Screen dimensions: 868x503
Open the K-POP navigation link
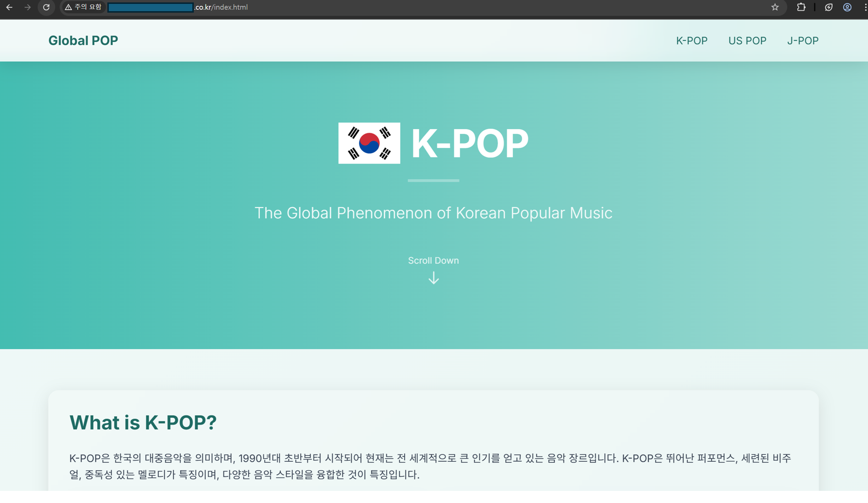tap(692, 41)
